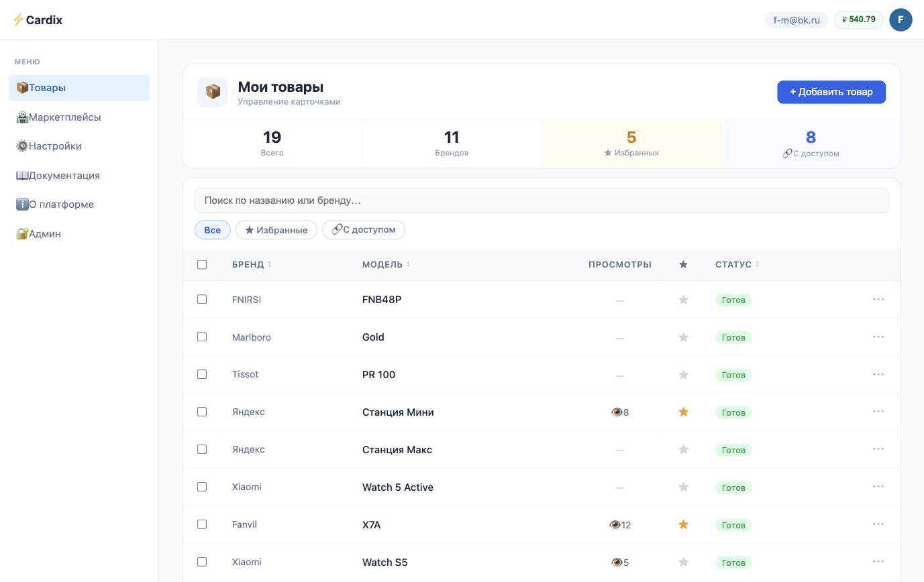Screen dimensions: 924x582
Task: Click the 19 Всего stat card
Action: tap(272, 143)
